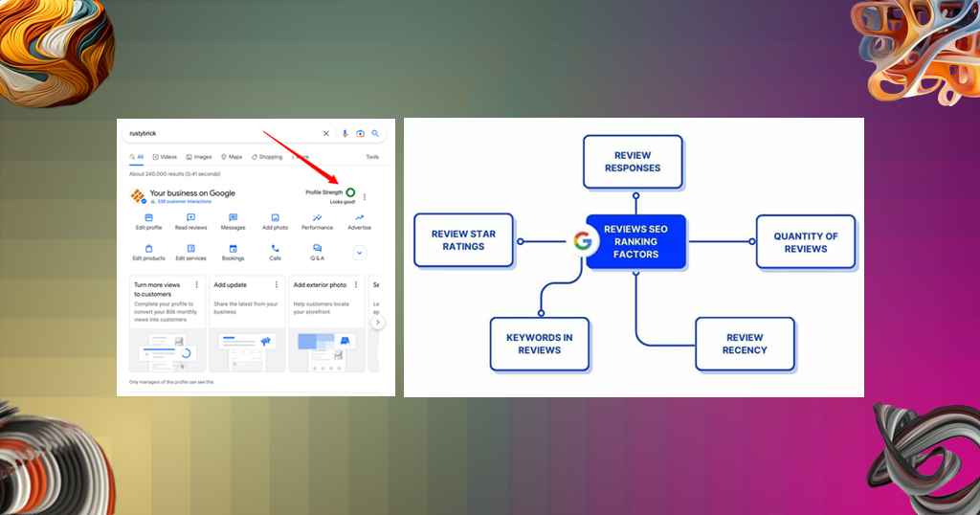The width and height of the screenshot is (980, 515).
Task: Open options on Turn more views card
Action: coord(197,285)
